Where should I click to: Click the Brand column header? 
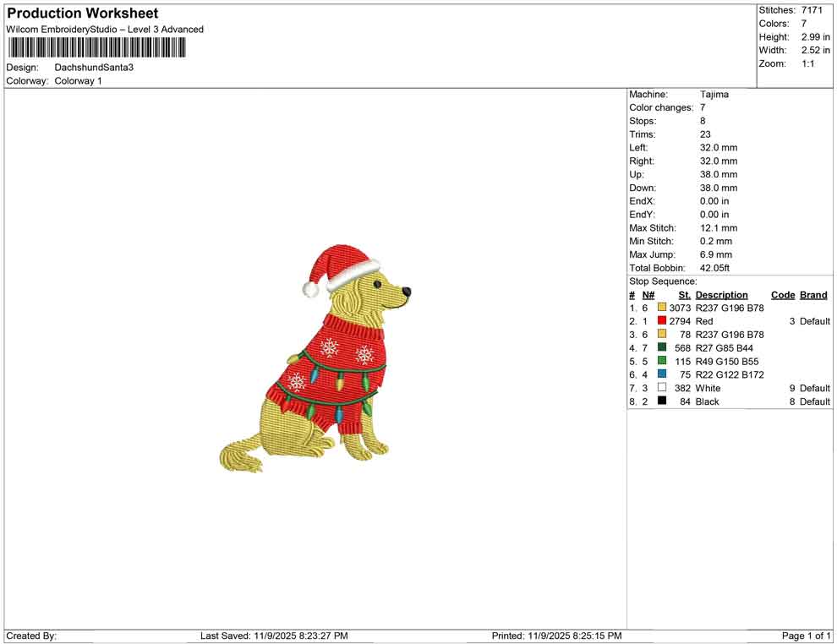click(x=812, y=294)
